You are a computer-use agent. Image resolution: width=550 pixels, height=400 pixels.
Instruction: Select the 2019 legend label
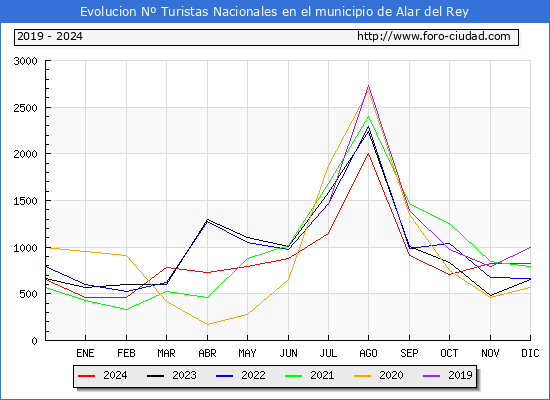click(x=460, y=375)
